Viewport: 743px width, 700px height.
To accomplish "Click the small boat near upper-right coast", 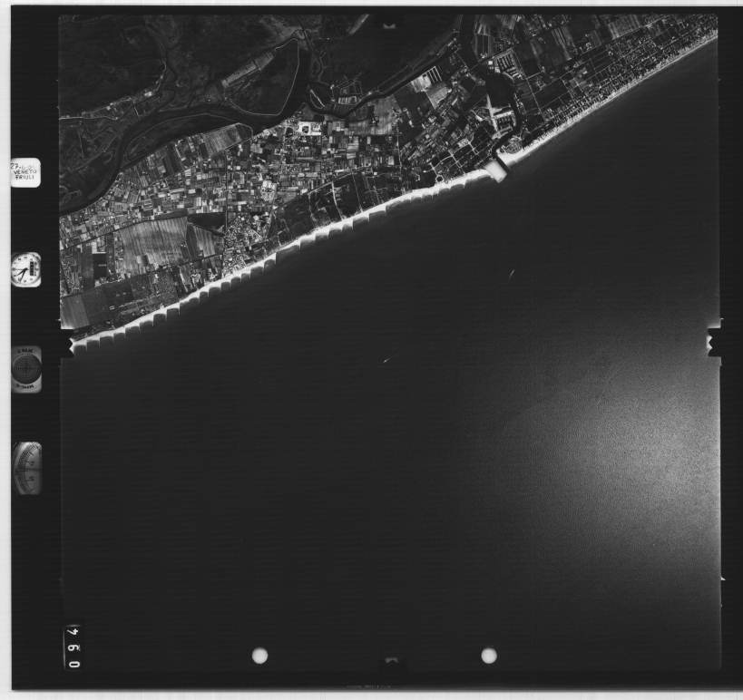I will [x=513, y=271].
